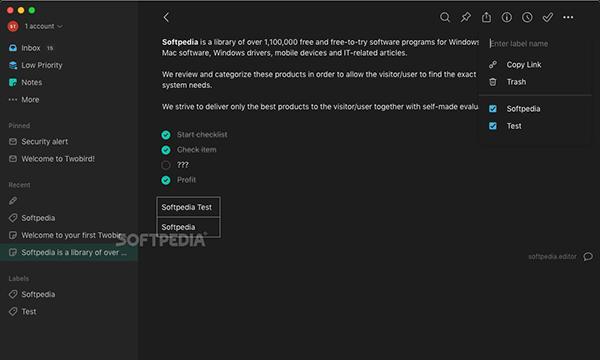Check the ??? checklist item

[166, 165]
